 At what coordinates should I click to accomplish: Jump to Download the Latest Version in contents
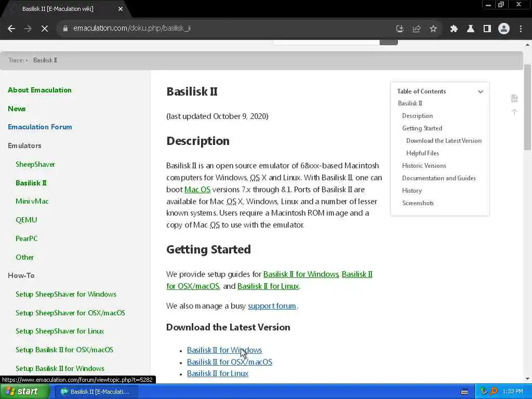444,141
